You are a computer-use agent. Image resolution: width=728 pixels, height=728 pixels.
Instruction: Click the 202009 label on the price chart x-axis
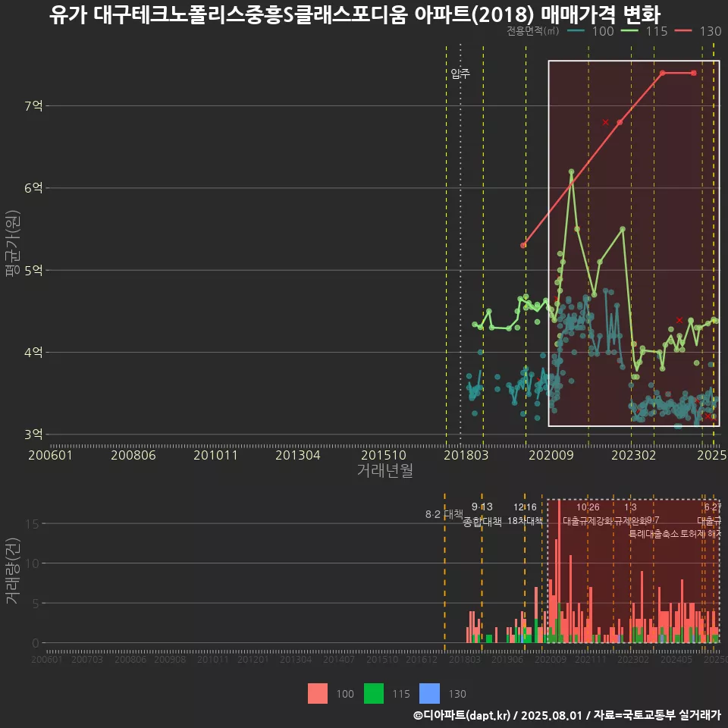click(551, 455)
